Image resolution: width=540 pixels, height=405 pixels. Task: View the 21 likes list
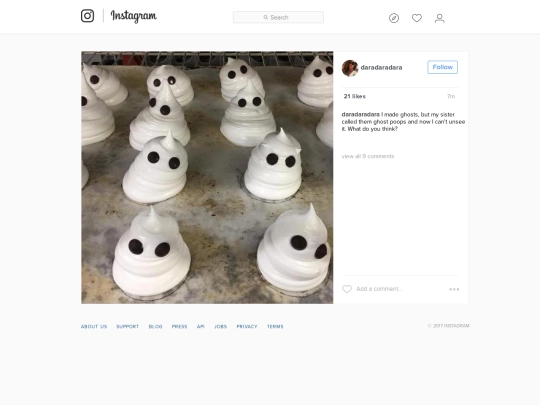(x=354, y=96)
